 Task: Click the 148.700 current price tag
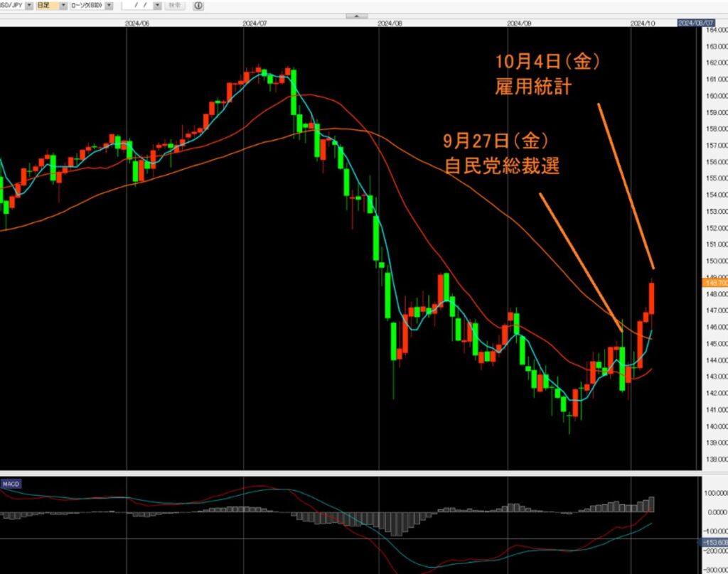713,282
